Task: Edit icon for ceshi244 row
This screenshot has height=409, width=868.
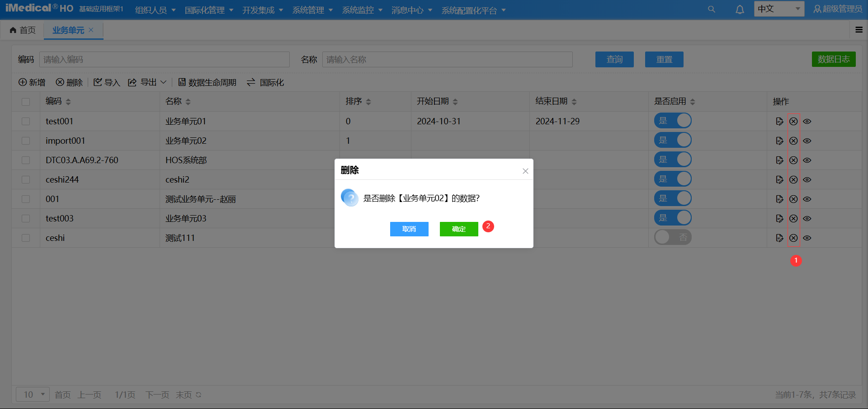Action: [x=779, y=179]
